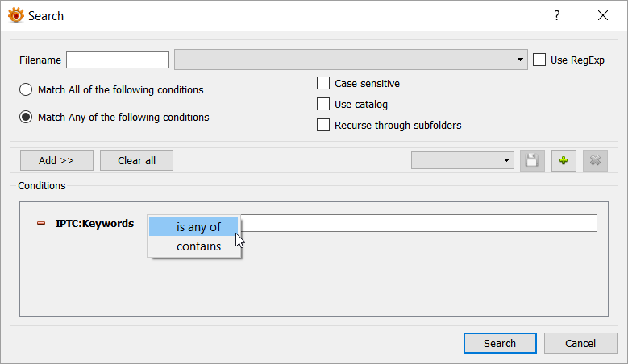Close the Search dialog window
The width and height of the screenshot is (628, 364).
pos(602,16)
